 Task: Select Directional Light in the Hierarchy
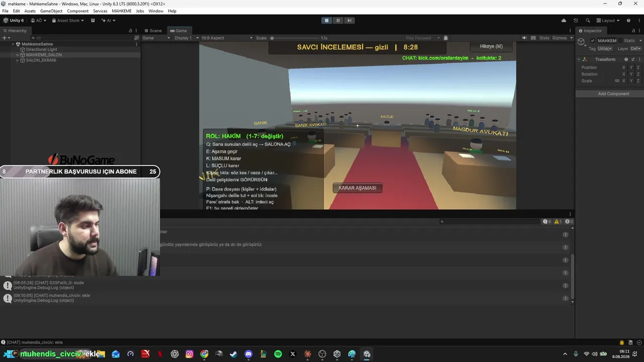click(x=41, y=49)
